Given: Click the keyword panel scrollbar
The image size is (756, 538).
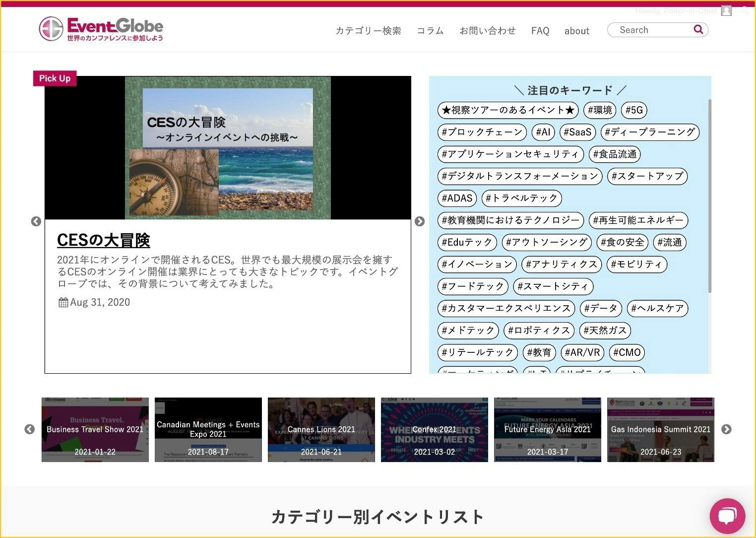Looking at the screenshot, I should 709,196.
